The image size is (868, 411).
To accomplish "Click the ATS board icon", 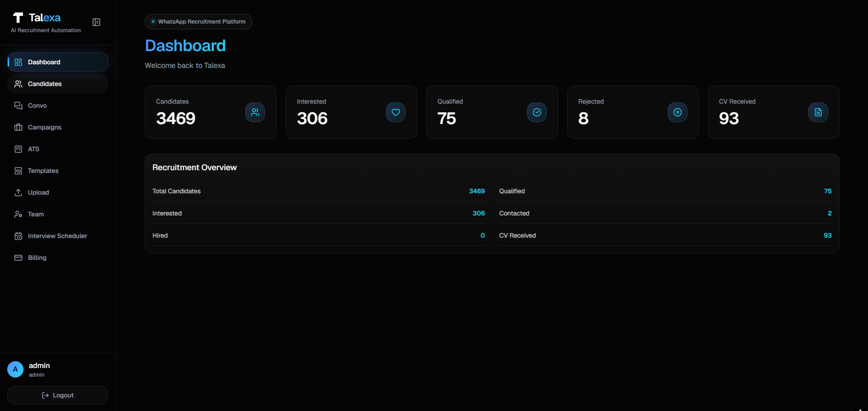I will pyautogui.click(x=18, y=149).
